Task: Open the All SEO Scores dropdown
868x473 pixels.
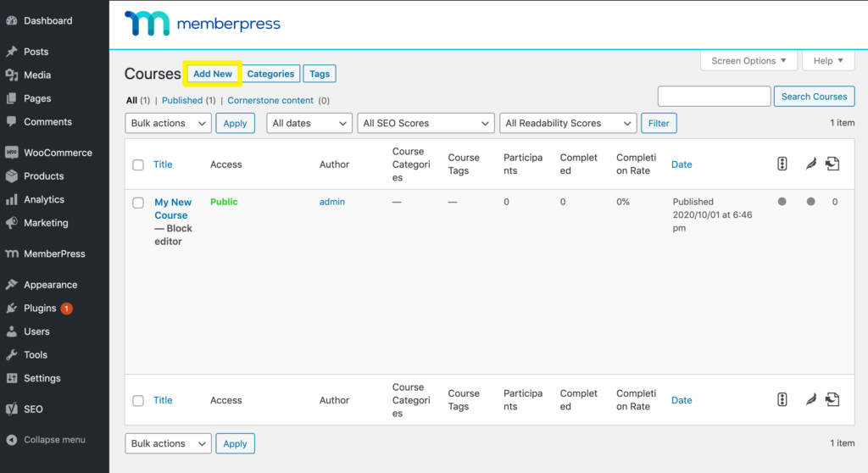Action: pos(426,123)
